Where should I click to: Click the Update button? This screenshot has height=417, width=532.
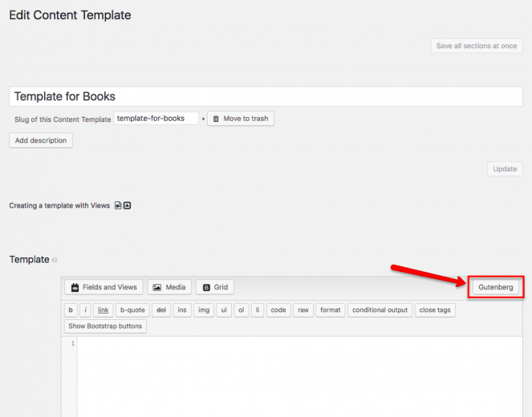(505, 169)
